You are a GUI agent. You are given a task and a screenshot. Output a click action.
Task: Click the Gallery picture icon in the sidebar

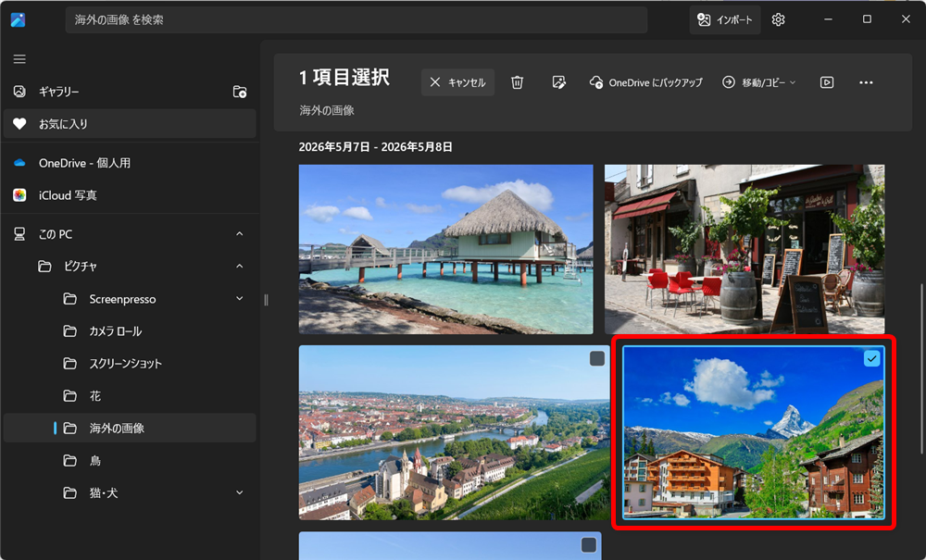pos(19,92)
